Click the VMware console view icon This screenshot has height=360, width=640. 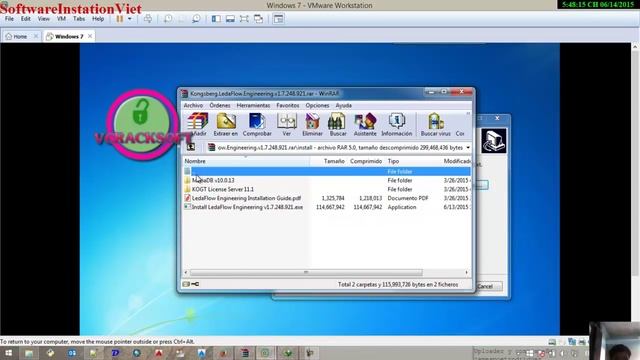click(278, 19)
